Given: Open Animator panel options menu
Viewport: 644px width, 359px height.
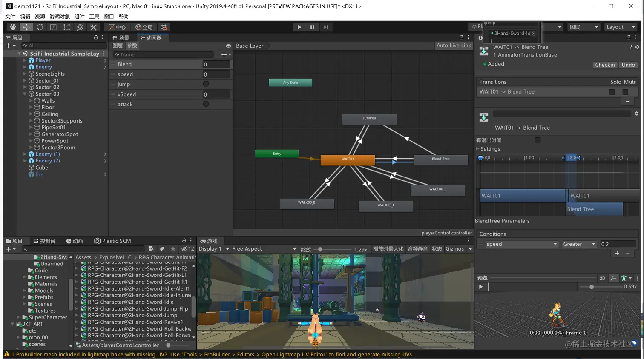Looking at the screenshot, I should (468, 37).
